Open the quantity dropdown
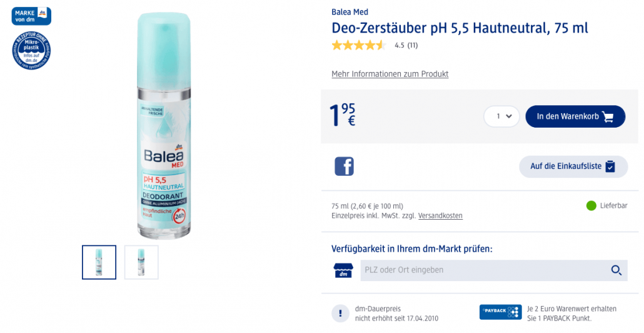 coord(501,116)
